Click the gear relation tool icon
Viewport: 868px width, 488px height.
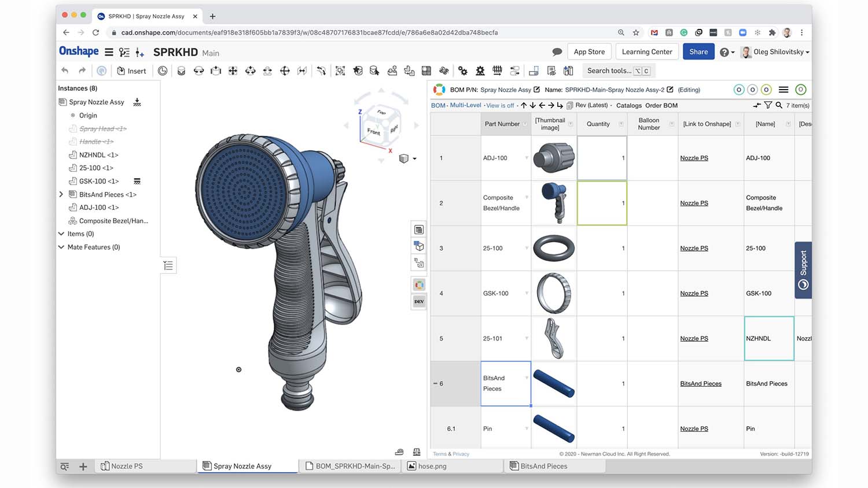click(x=462, y=71)
